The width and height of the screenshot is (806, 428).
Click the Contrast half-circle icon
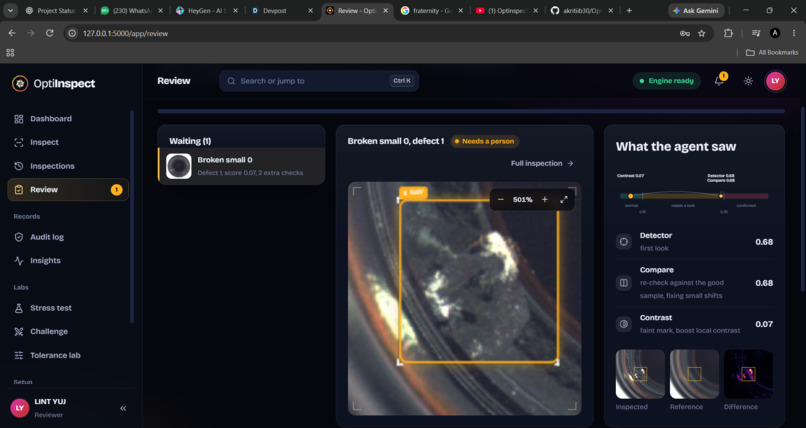(624, 324)
